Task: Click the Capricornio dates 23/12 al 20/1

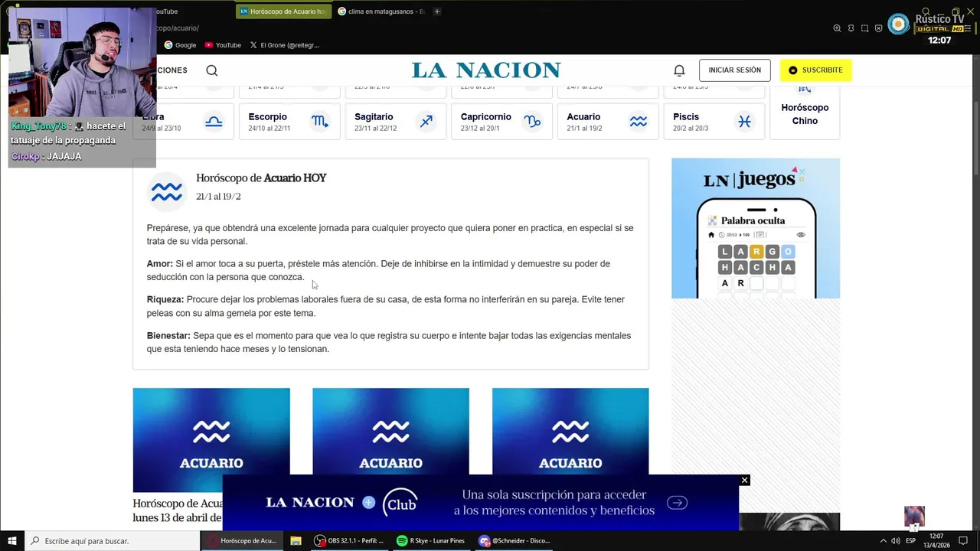Action: (x=480, y=129)
